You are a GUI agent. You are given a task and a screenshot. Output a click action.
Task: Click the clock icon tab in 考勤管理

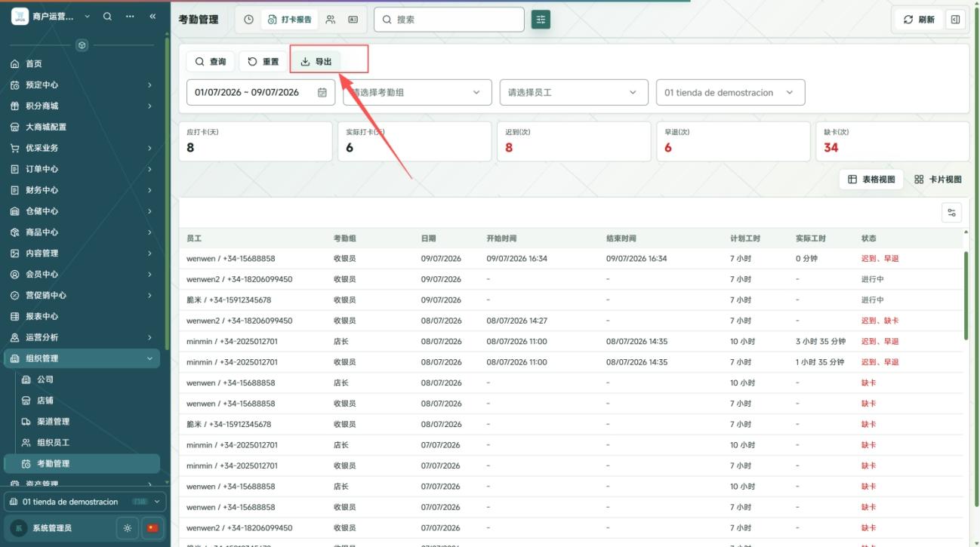pos(249,20)
